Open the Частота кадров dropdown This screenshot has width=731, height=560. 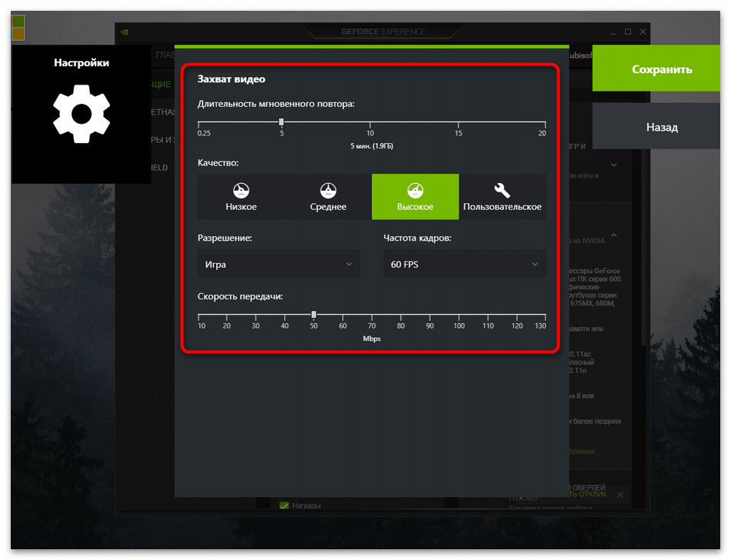pyautogui.click(x=464, y=264)
